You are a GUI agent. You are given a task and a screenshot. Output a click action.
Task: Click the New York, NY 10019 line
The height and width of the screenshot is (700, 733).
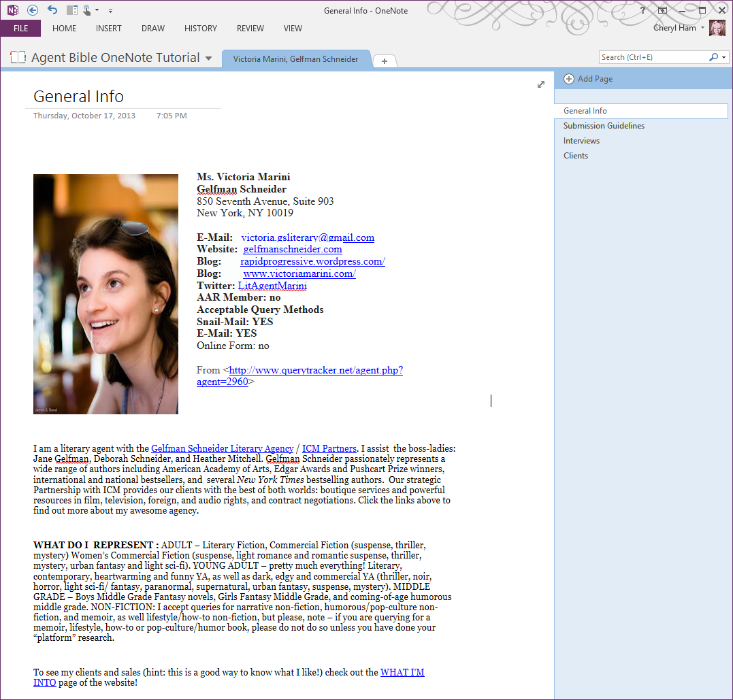tap(245, 213)
